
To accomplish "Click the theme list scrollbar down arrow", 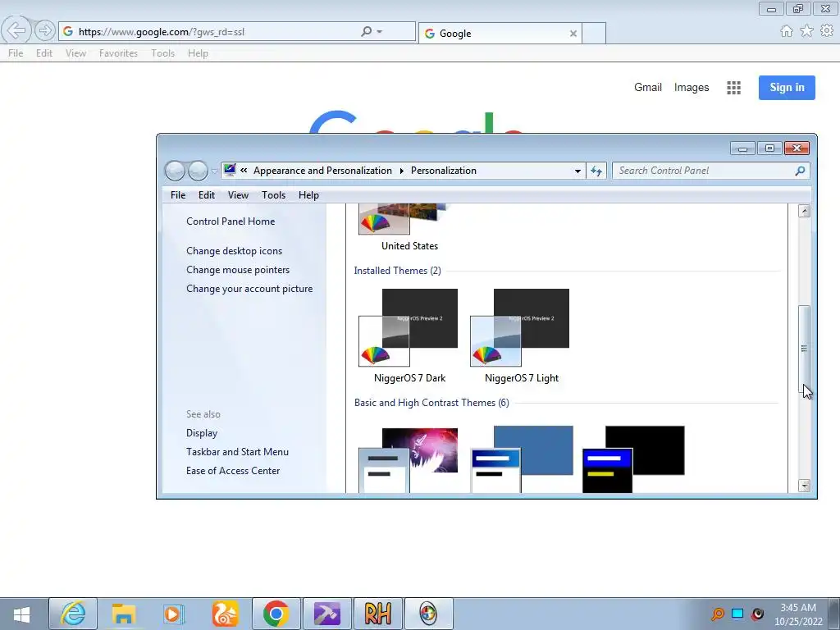I will coord(804,486).
